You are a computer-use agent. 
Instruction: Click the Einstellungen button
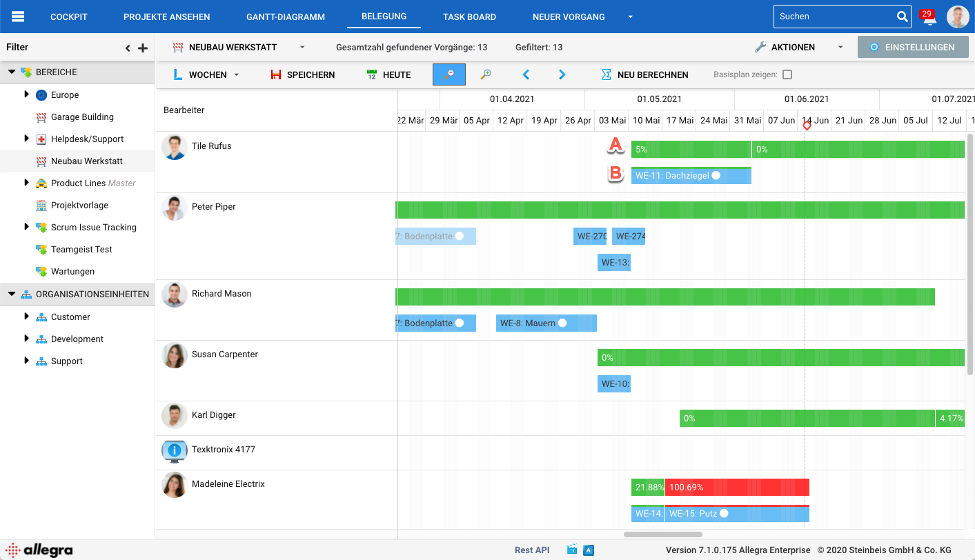[913, 47]
